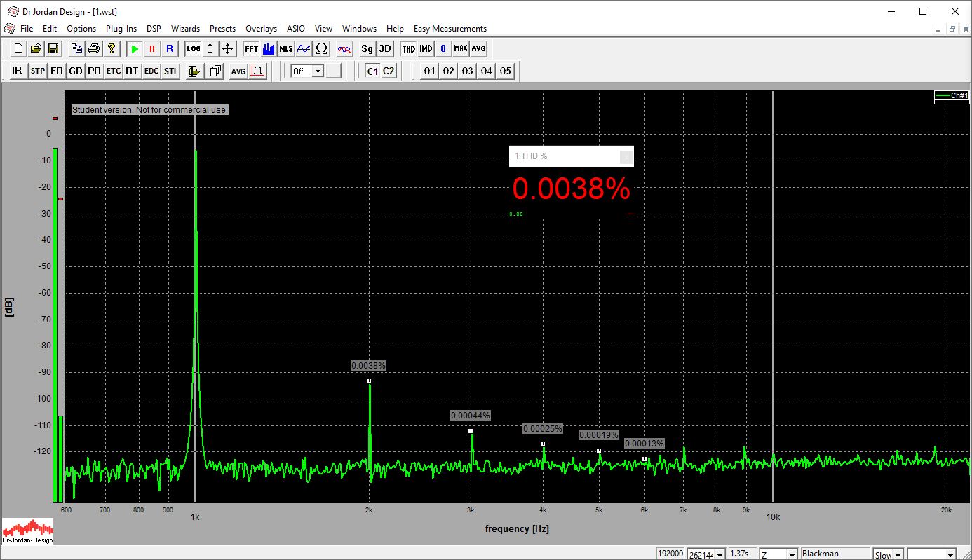Click the four-way pan arrows icon
This screenshot has width=972, height=560.
[227, 49]
